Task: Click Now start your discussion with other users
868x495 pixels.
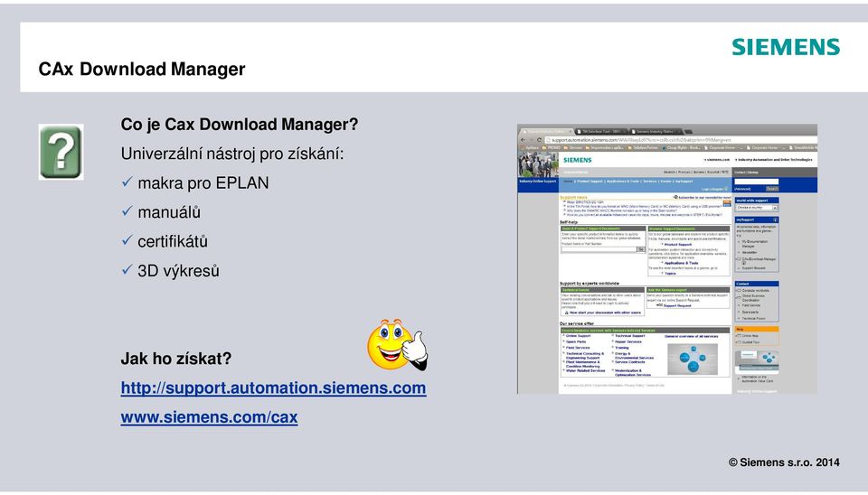Action: click(605, 313)
